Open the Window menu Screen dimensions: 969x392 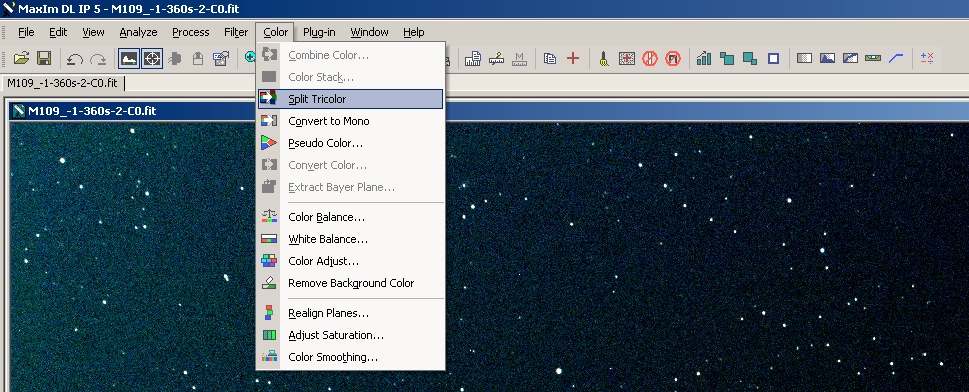coord(370,32)
